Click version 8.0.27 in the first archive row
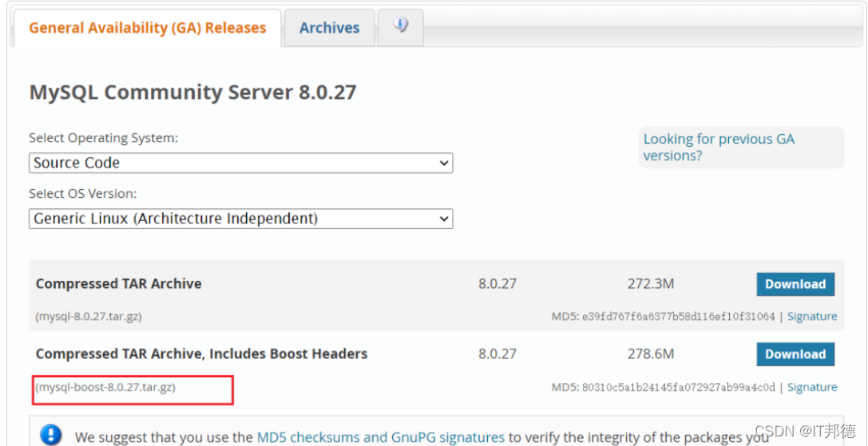The height and width of the screenshot is (446, 868). 497,284
